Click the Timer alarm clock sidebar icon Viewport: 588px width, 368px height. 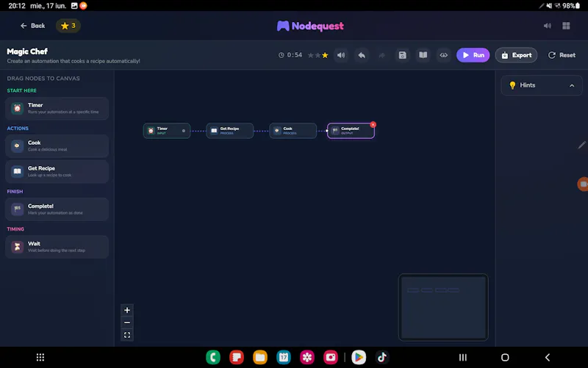pos(17,108)
